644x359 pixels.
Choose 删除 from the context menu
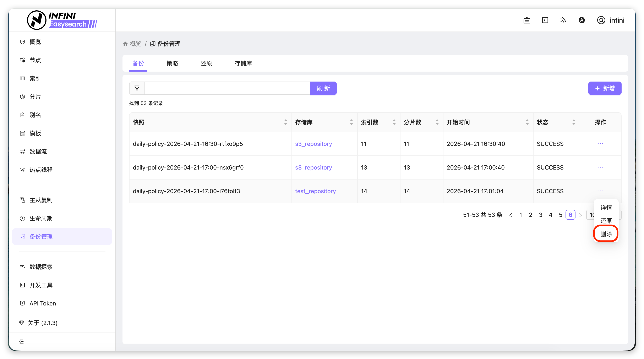click(606, 234)
